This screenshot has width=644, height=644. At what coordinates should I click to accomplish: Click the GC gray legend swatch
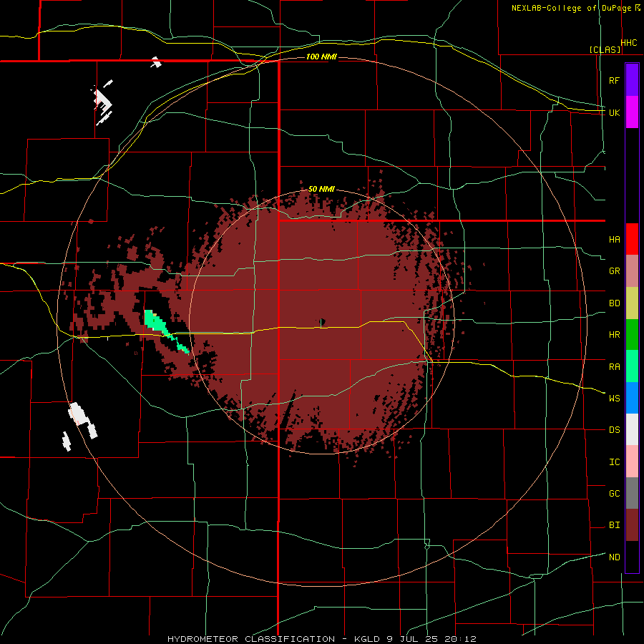(x=632, y=493)
